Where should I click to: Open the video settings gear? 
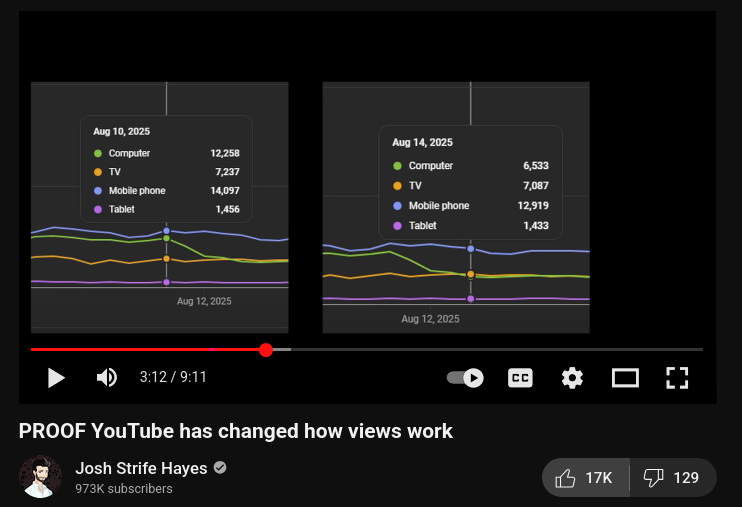coord(572,378)
